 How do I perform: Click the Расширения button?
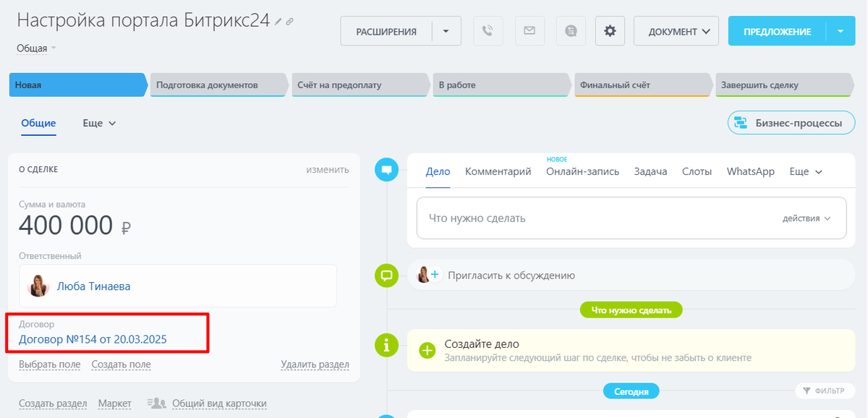click(386, 31)
